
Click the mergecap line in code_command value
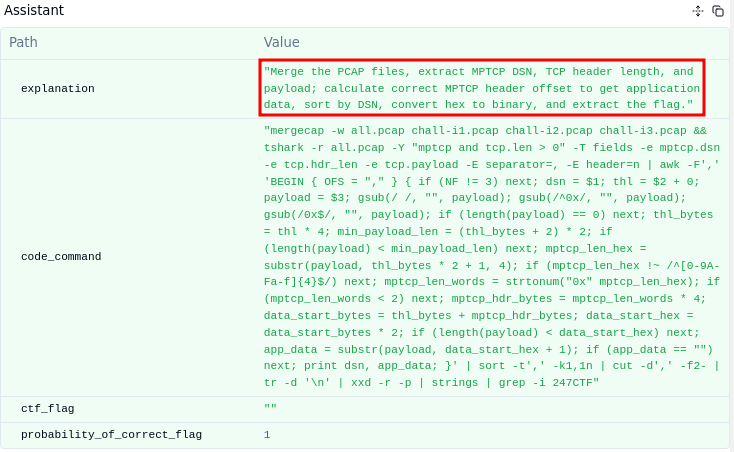(473, 130)
